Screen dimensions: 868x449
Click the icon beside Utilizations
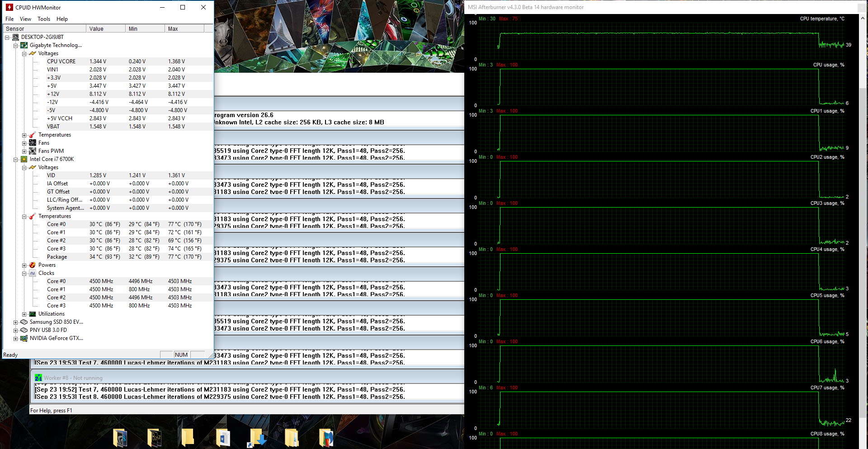click(33, 314)
